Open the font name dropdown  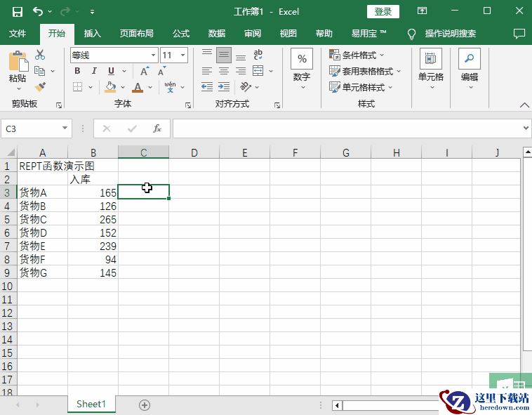153,55
